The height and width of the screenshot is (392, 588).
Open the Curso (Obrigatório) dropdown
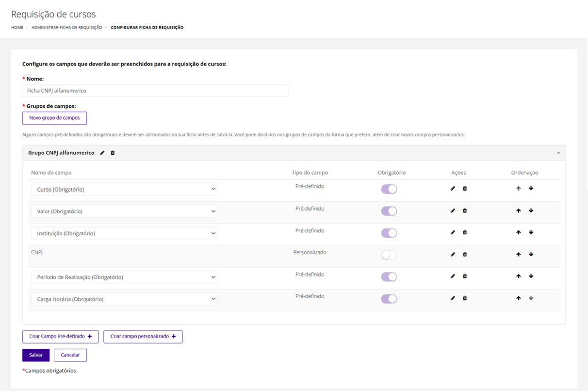124,189
